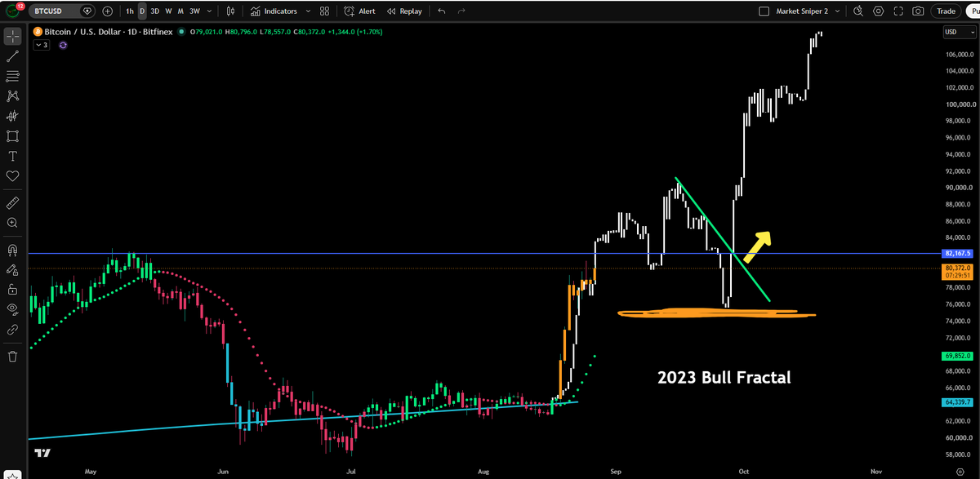Open chart settings hexagon icon
The image size is (980, 479).
[879, 11]
